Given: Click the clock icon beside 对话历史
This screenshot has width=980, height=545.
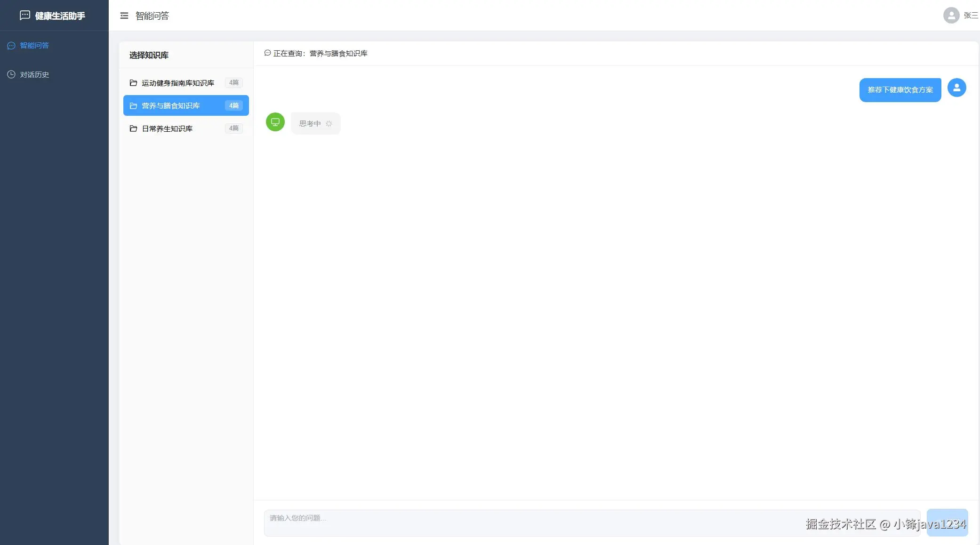Looking at the screenshot, I should click(x=11, y=74).
